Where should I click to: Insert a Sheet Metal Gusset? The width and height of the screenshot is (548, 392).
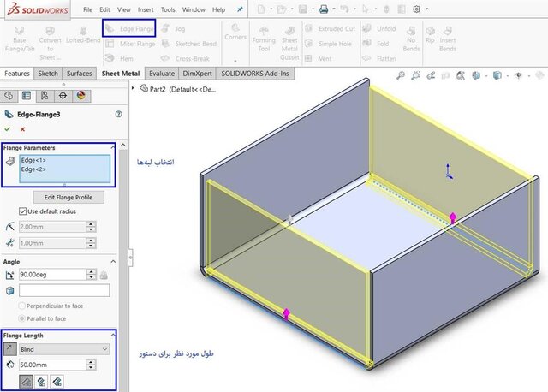pos(289,44)
